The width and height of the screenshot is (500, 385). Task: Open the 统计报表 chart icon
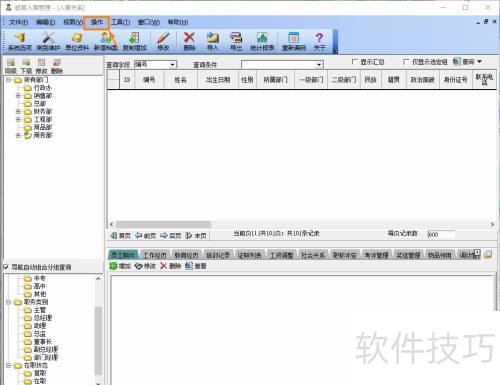click(262, 41)
